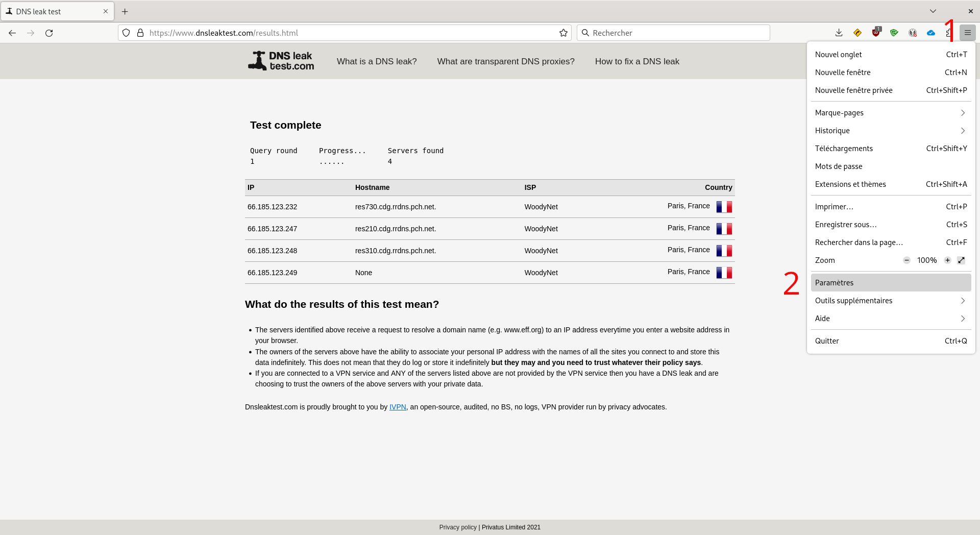Image resolution: width=980 pixels, height=535 pixels.
Task: Click the blue cloud checkmark extension icon
Action: pos(931,33)
